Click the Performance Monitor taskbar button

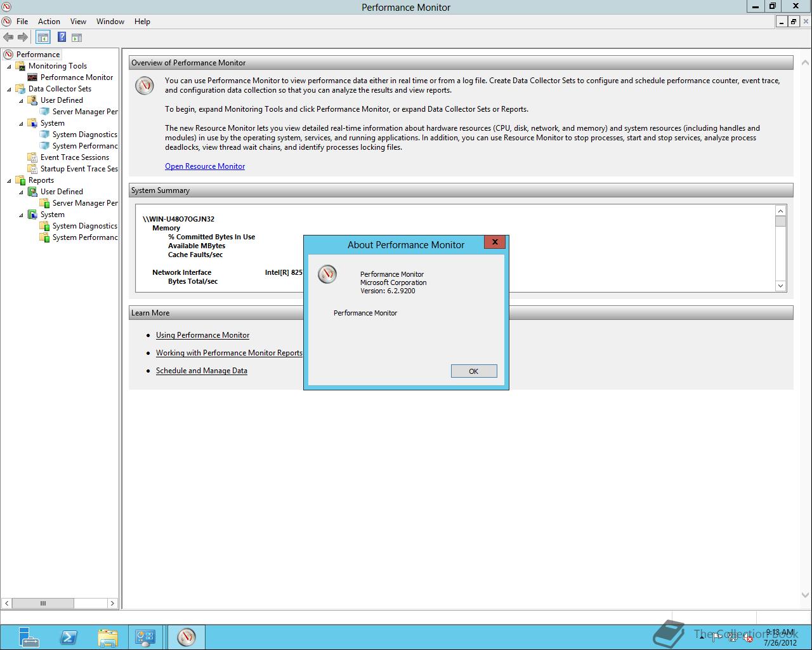pyautogui.click(x=186, y=637)
